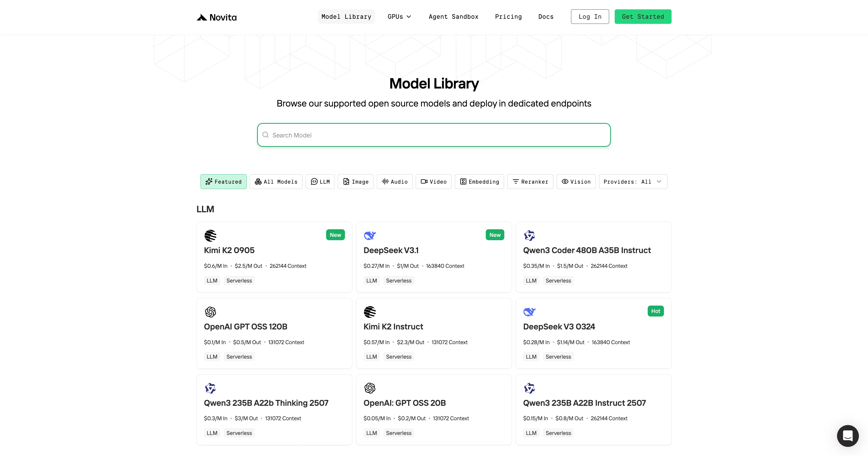Select the Featured filter tab
The height and width of the screenshot is (456, 868).
pos(223,182)
